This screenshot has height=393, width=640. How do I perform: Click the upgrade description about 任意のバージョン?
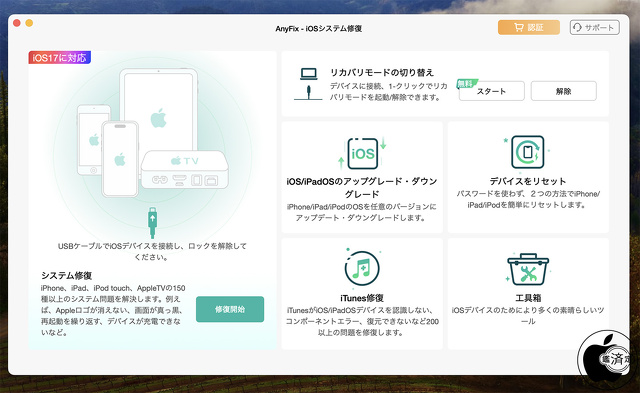[362, 212]
